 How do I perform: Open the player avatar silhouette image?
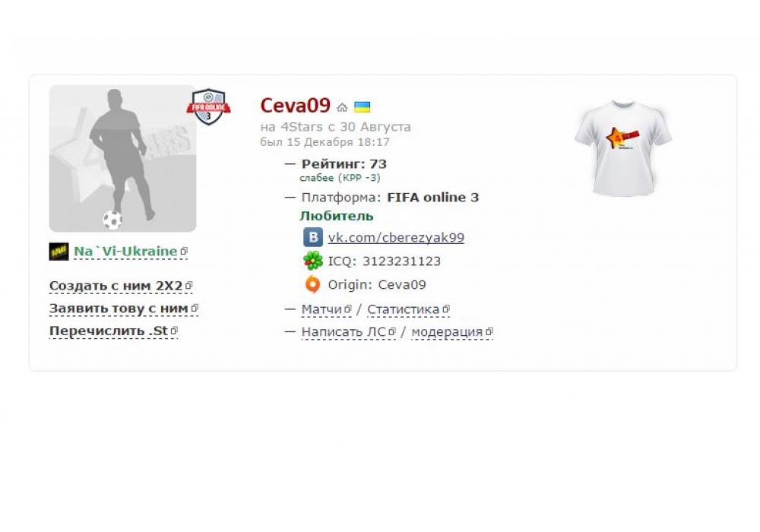point(122,158)
